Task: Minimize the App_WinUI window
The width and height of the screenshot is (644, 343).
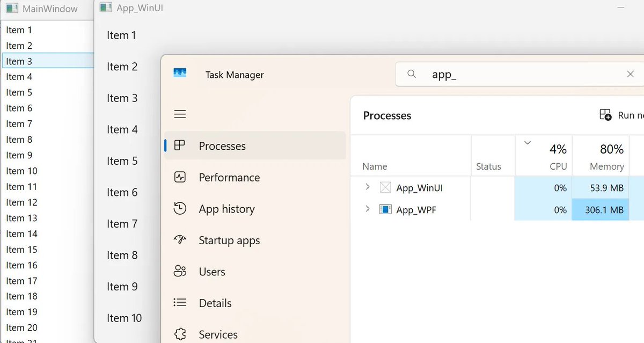Action: (x=621, y=8)
